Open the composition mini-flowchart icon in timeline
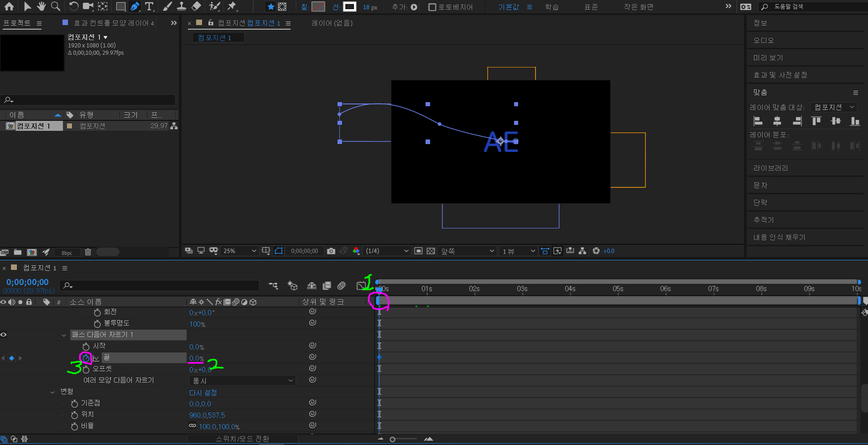The width and height of the screenshot is (868, 445). pos(274,286)
